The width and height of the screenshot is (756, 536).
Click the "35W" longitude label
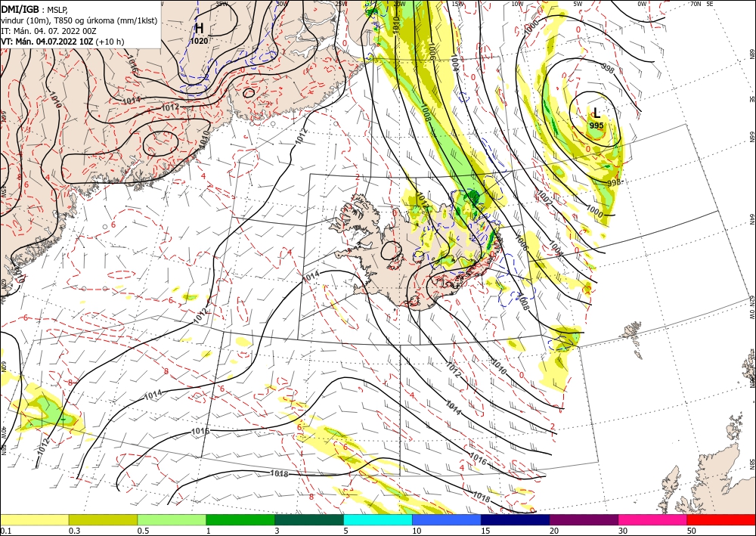[222, 4]
